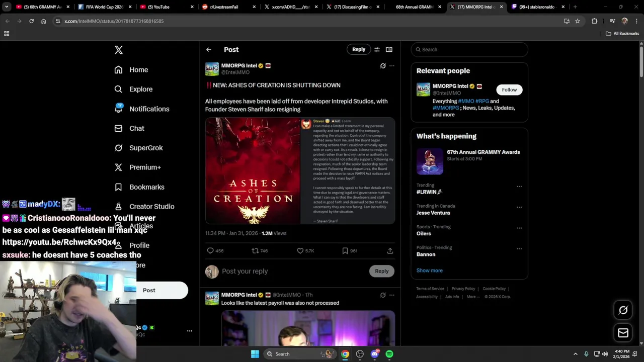Click the X logo in sidebar
Image resolution: width=644 pixels, height=362 pixels.
tap(118, 50)
